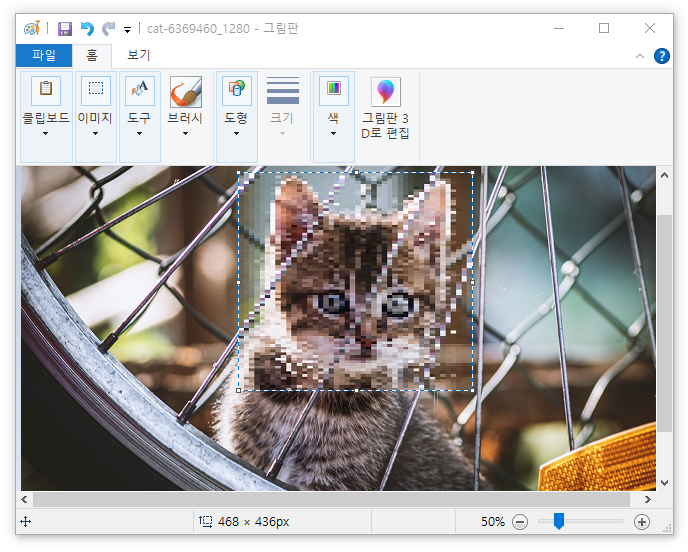Open 그림판 3D로 편집 button
Image resolution: width=688 pixels, height=552 pixels.
click(385, 109)
